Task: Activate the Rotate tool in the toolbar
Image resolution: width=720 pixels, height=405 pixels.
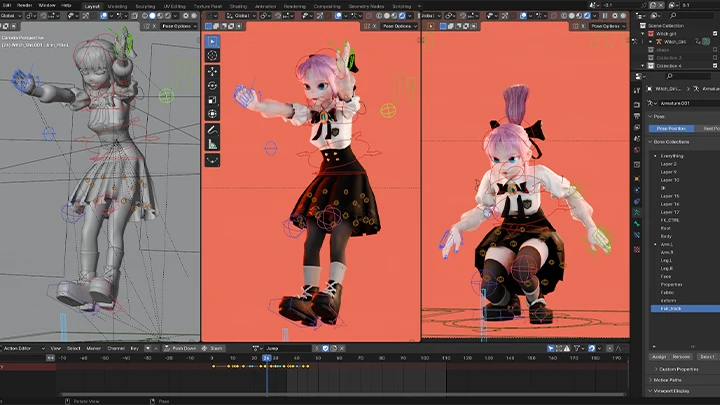Action: click(212, 86)
